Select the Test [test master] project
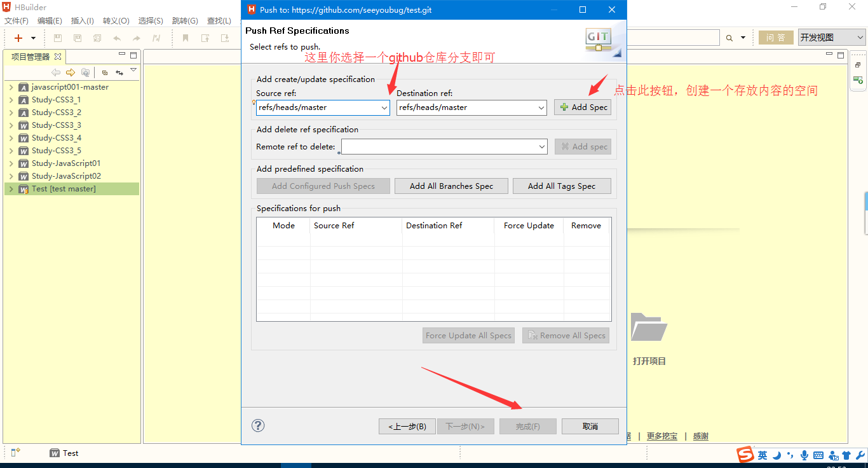Viewport: 868px width, 468px height. [64, 189]
